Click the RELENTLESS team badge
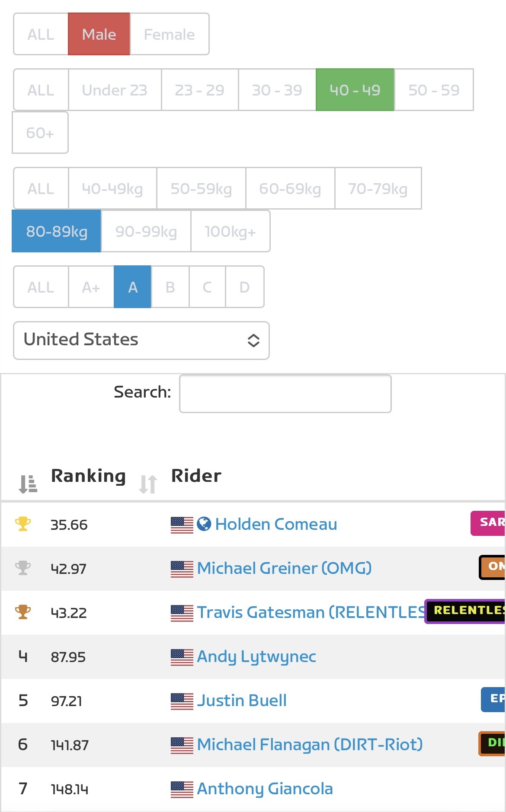506x812 pixels. click(x=465, y=611)
